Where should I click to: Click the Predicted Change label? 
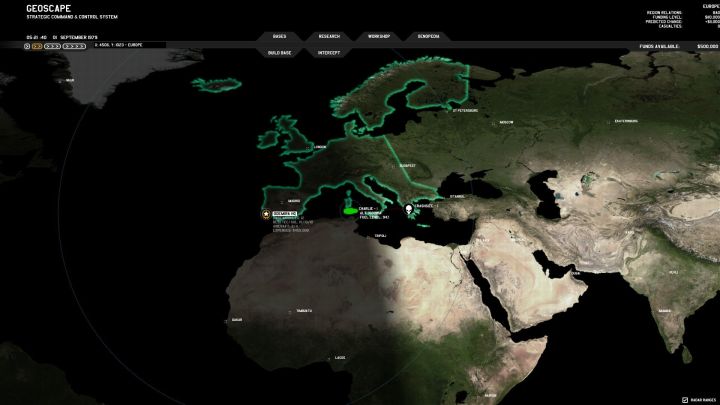click(x=664, y=22)
